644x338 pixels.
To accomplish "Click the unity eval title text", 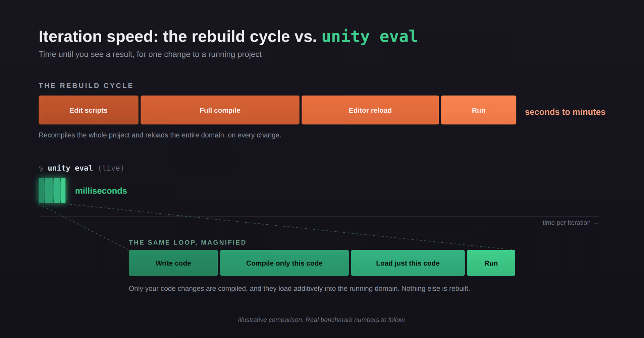I will point(370,36).
